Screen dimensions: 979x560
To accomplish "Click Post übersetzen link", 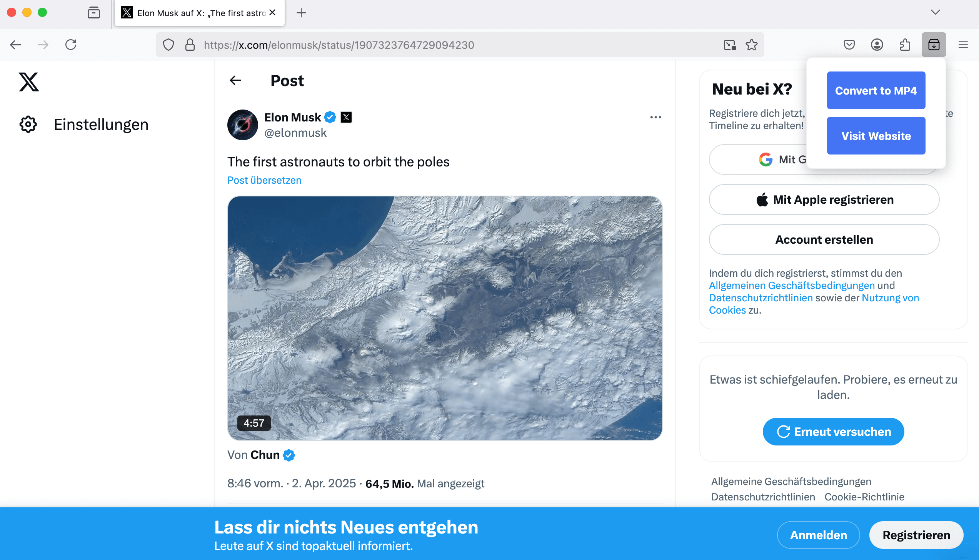I will 264,180.
